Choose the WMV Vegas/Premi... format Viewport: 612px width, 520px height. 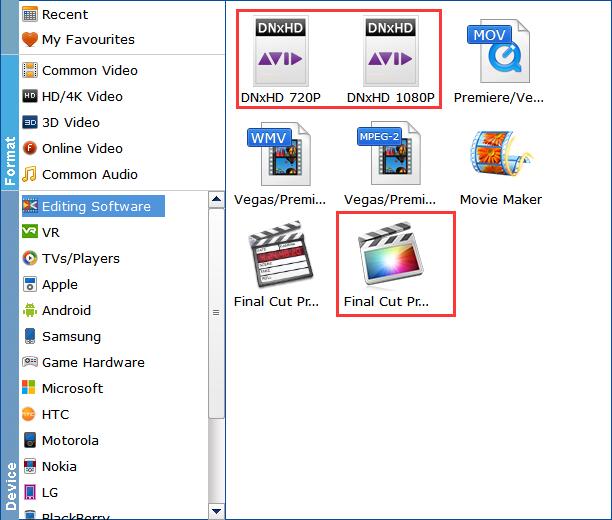click(280, 163)
